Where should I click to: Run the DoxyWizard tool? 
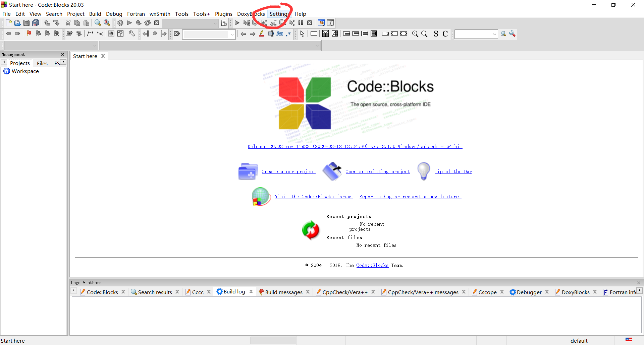(x=69, y=33)
